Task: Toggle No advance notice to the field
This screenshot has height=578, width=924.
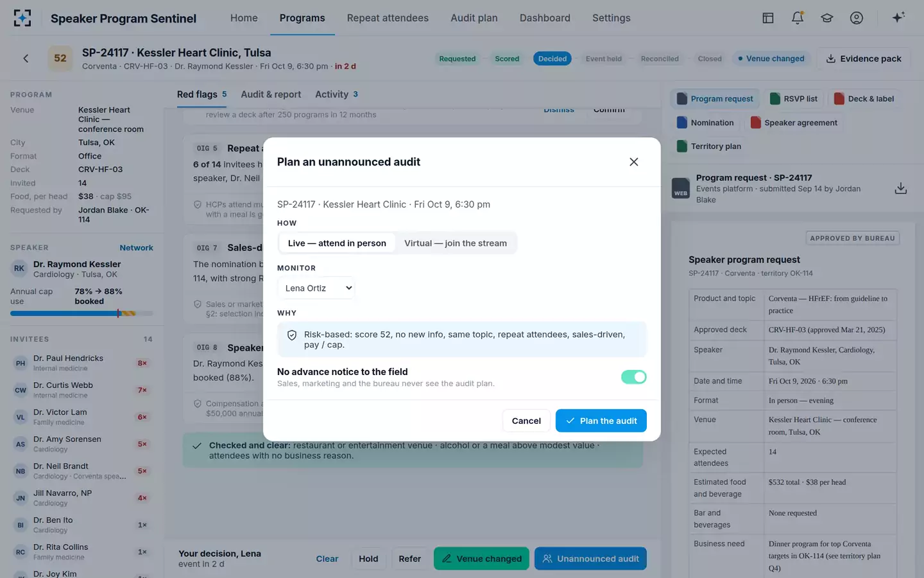Action: [x=633, y=377]
